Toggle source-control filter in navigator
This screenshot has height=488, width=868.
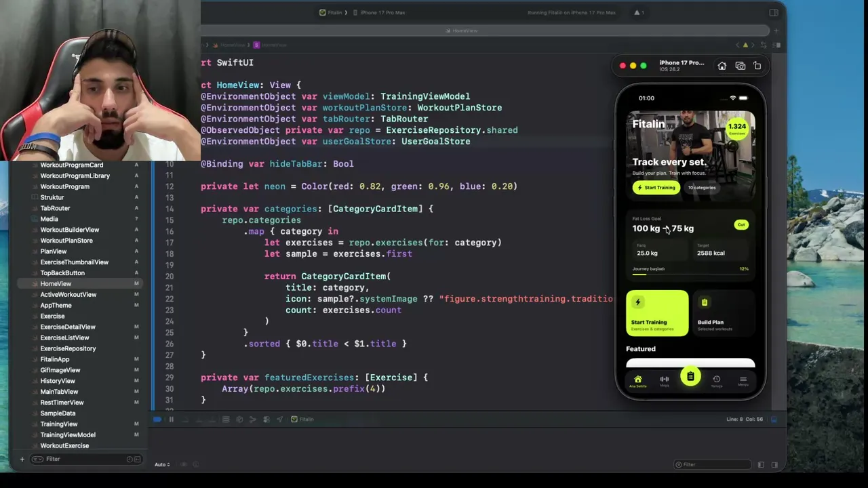point(138,460)
